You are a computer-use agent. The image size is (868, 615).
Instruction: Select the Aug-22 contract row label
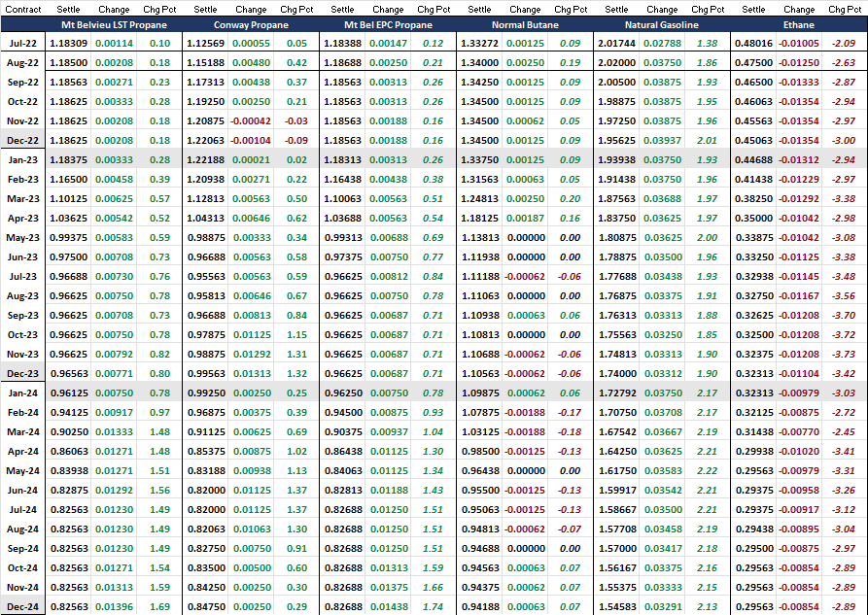pyautogui.click(x=22, y=63)
